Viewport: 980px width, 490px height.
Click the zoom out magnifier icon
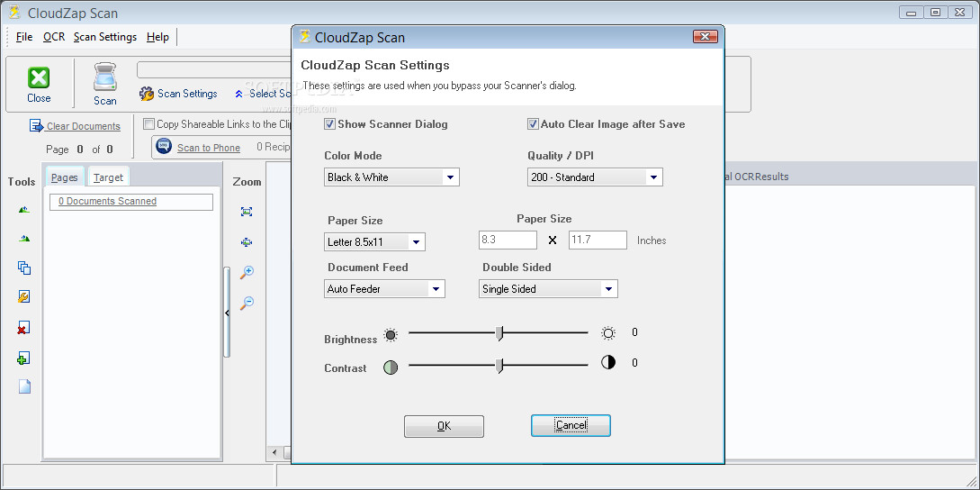[247, 303]
